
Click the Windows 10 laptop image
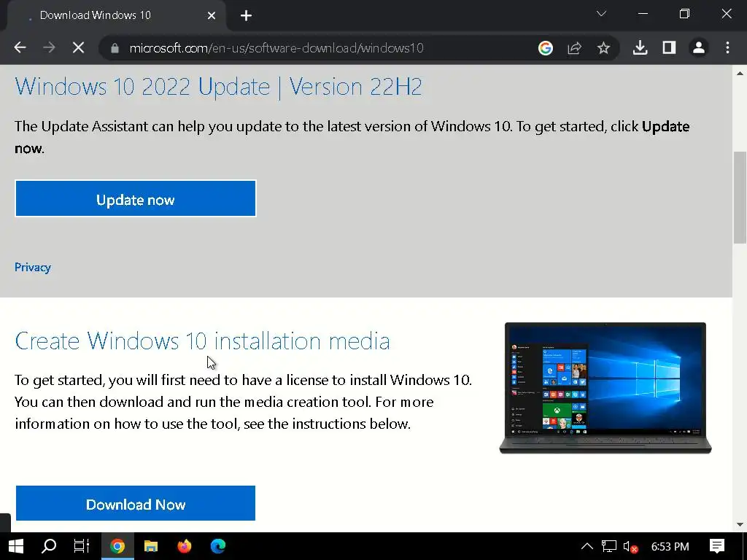(605, 388)
